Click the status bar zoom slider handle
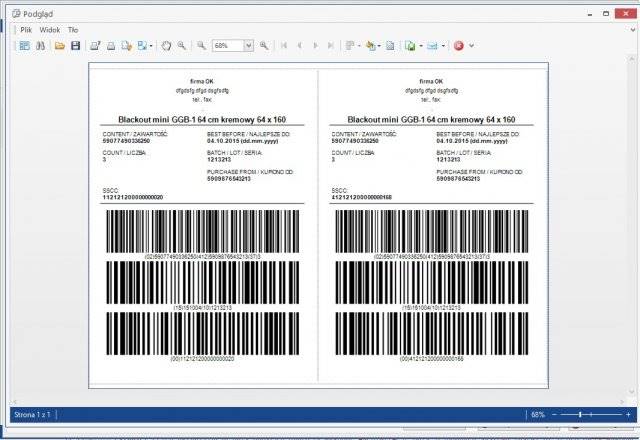The height and width of the screenshot is (440, 640). pyautogui.click(x=580, y=415)
